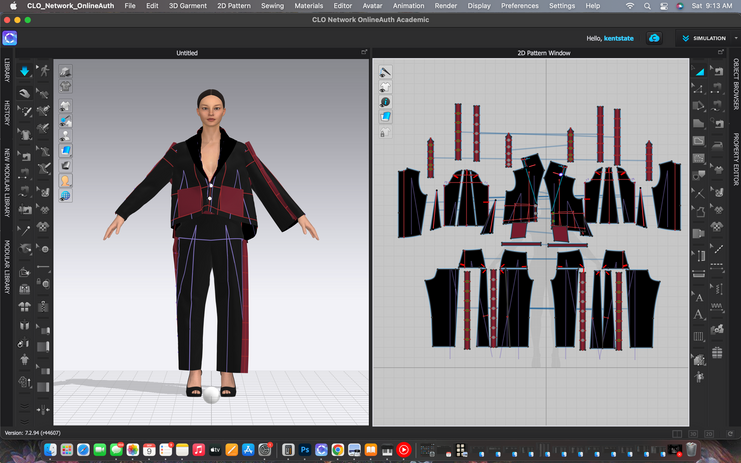This screenshot has width=741, height=463.
Task: Toggle the lock icon in the 2D Pattern window
Action: [x=385, y=132]
